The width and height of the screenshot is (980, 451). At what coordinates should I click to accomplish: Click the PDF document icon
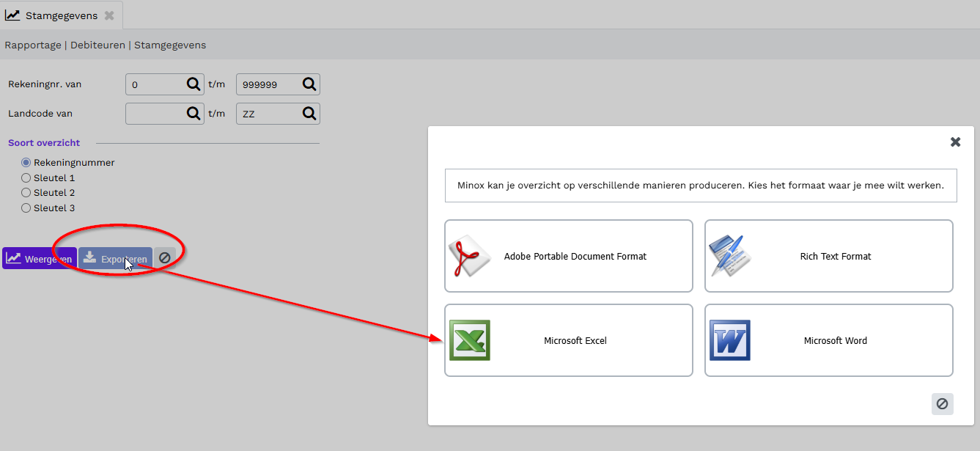click(x=470, y=257)
